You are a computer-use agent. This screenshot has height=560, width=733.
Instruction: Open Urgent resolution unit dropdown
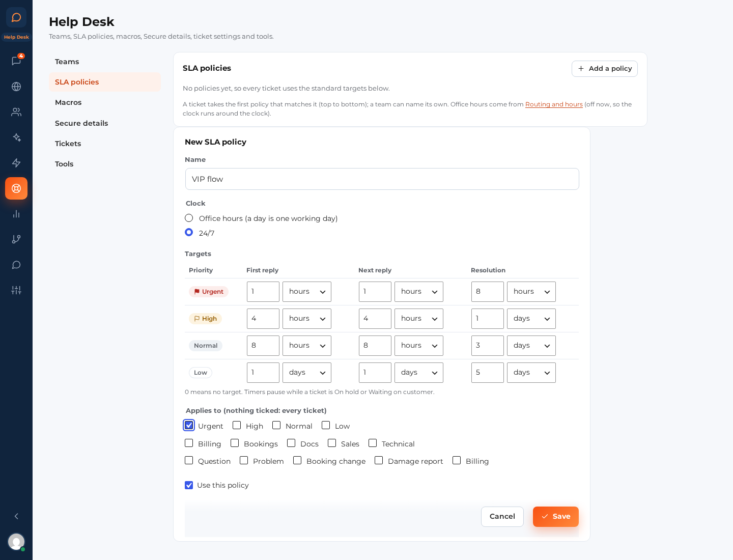pos(531,292)
